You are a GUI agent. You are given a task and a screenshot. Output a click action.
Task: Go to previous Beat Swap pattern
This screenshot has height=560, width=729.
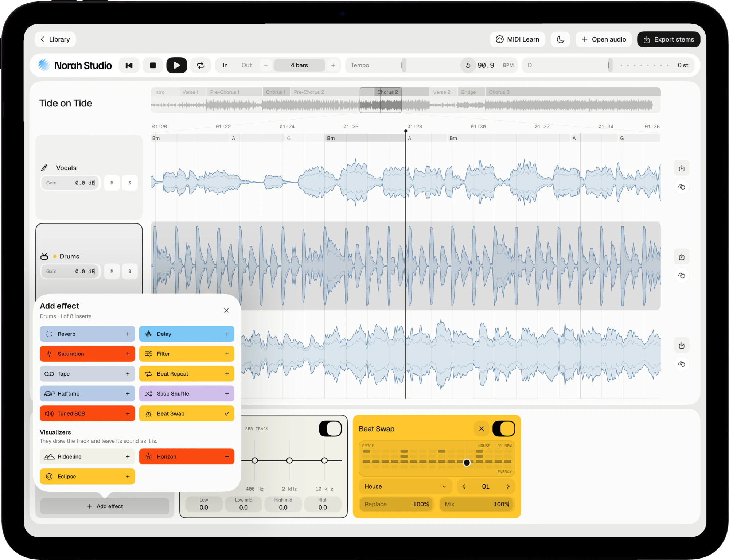464,487
